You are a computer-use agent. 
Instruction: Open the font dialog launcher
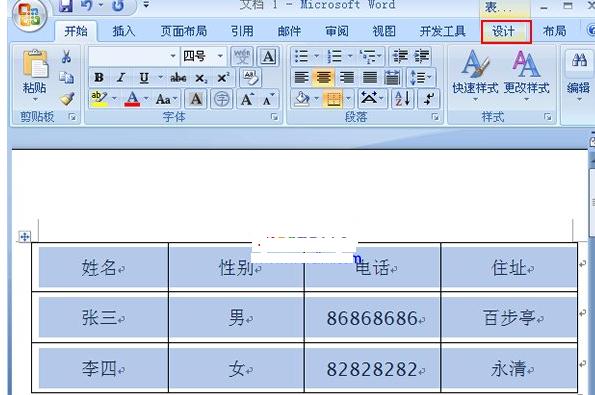click(274, 117)
